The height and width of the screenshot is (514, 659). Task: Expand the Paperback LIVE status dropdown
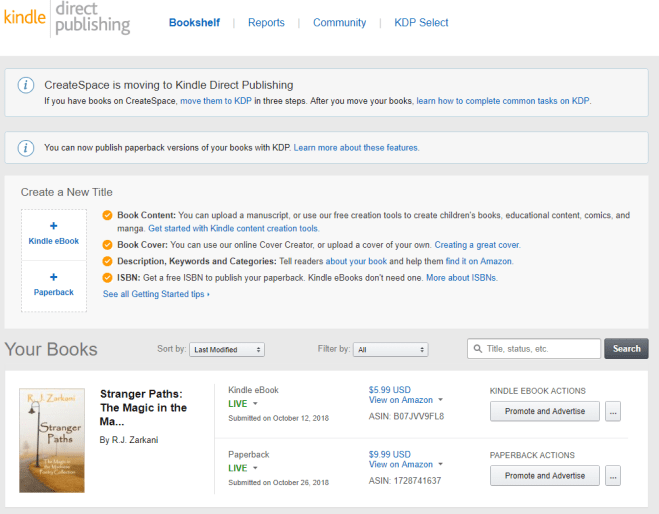pos(243,467)
